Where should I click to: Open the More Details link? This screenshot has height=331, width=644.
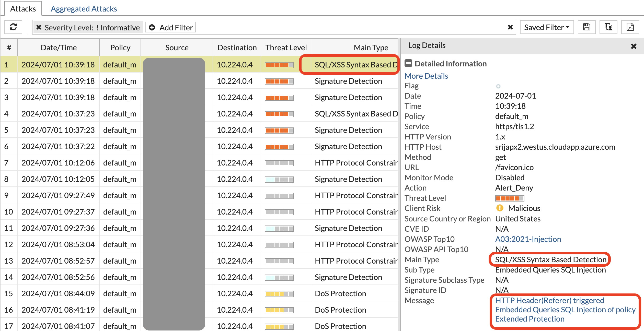426,76
